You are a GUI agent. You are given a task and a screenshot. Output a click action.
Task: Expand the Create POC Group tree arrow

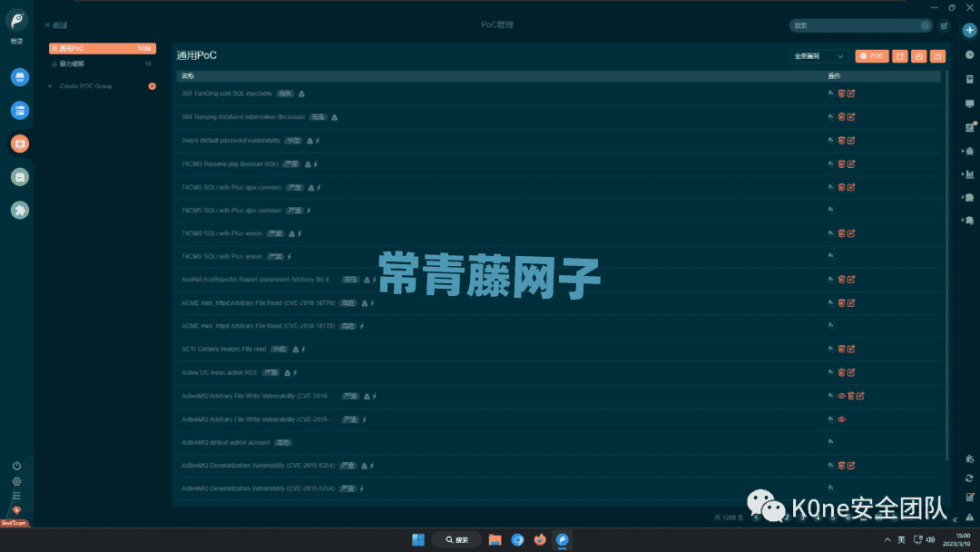tap(50, 86)
